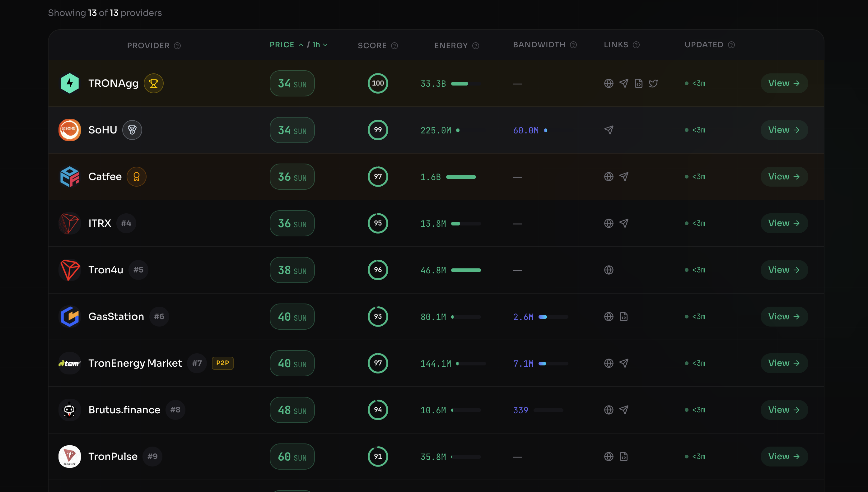Click Catfee bronze ribbon badge

pyautogui.click(x=136, y=176)
